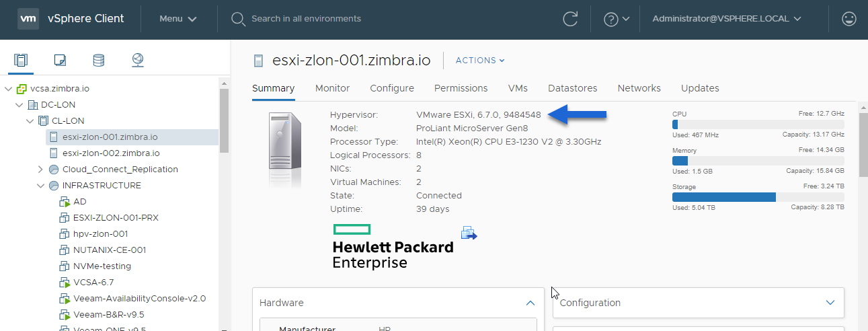
Task: Select the AD virtual machine
Action: (80, 202)
